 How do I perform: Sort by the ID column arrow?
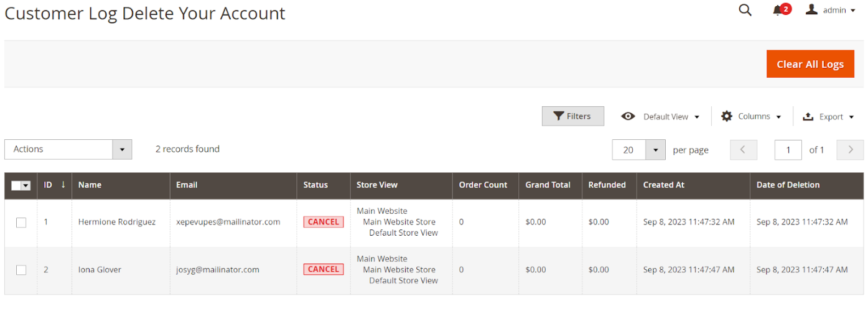[63, 185]
